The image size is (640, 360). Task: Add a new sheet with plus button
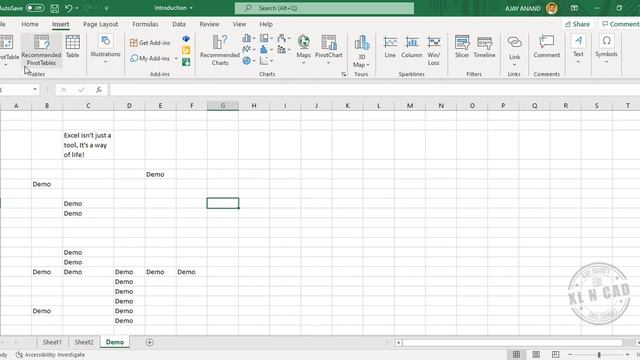149,342
